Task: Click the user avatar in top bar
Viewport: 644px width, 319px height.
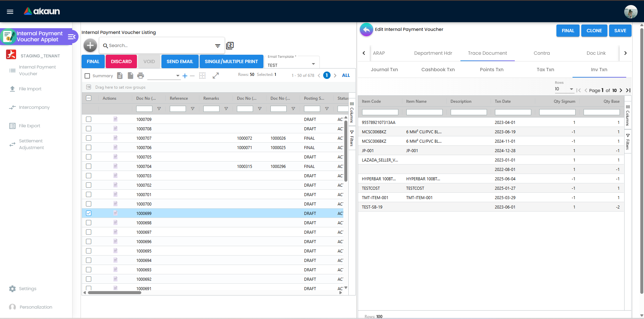Action: pyautogui.click(x=631, y=12)
